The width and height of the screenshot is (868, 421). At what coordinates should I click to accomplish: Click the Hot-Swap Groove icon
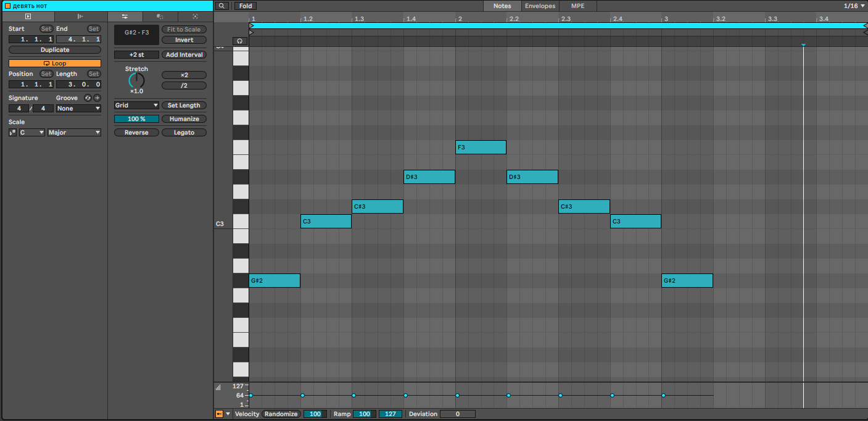pos(88,98)
